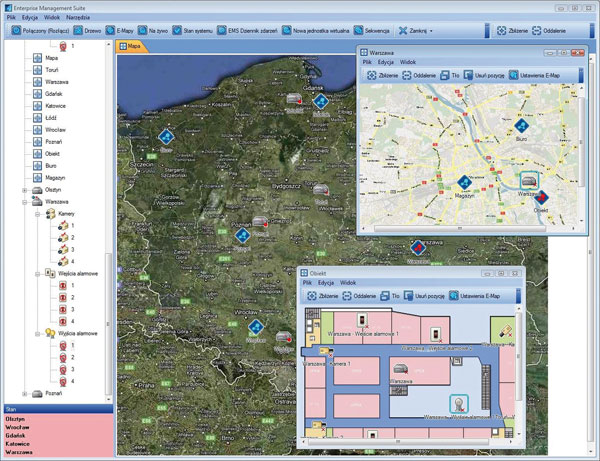This screenshot has width=600, height=461.
Task: Select the Katowice map tree item
Action: click(49, 106)
